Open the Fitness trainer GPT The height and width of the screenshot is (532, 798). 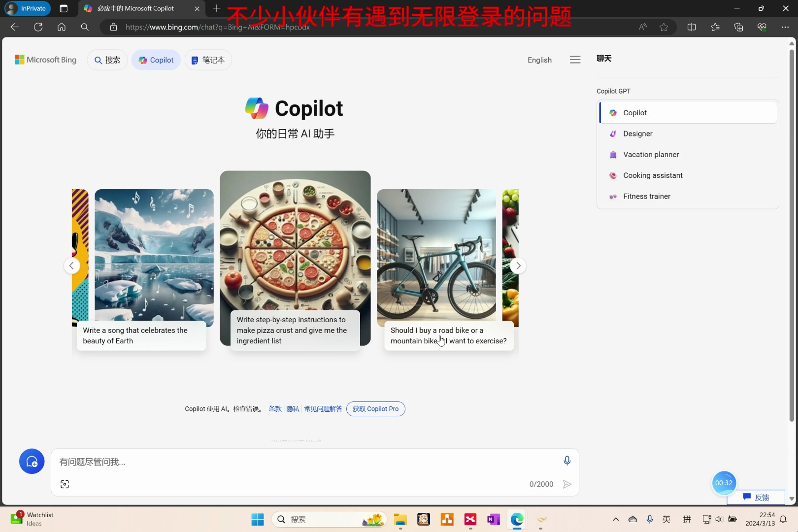[647, 196]
